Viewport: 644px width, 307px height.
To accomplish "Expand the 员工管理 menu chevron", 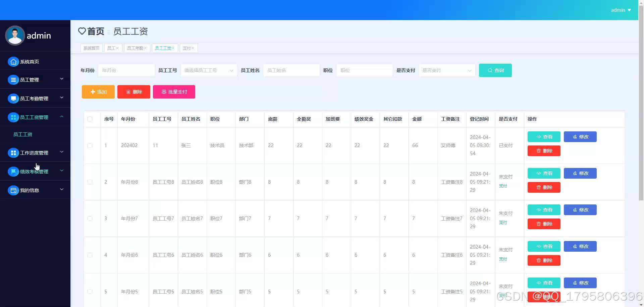I will 62,79.
